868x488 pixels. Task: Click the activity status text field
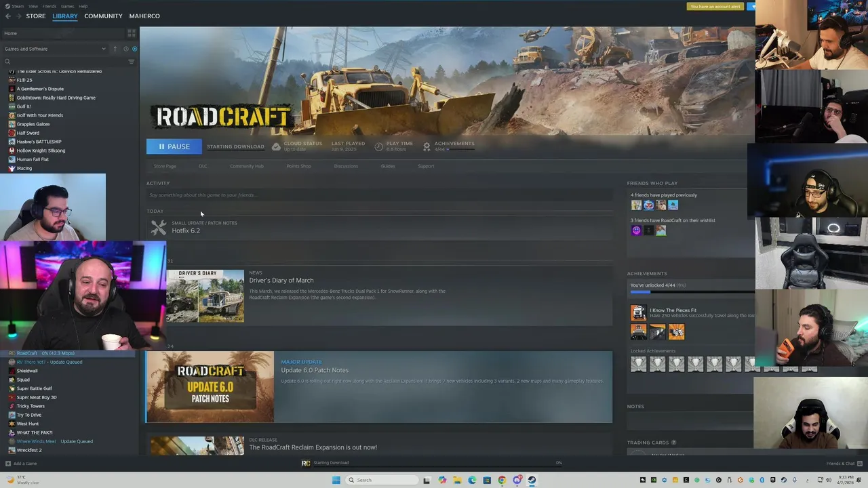point(379,195)
